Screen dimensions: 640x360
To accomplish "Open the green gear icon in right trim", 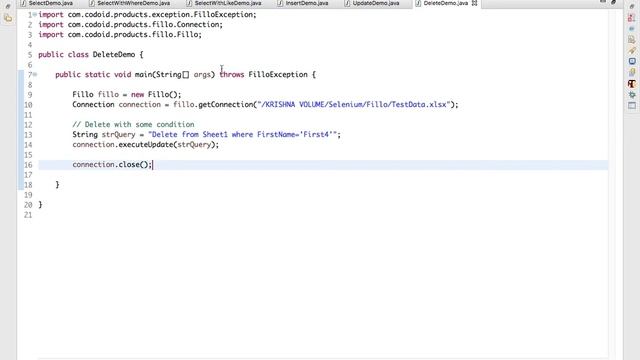I will pyautogui.click(x=632, y=94).
